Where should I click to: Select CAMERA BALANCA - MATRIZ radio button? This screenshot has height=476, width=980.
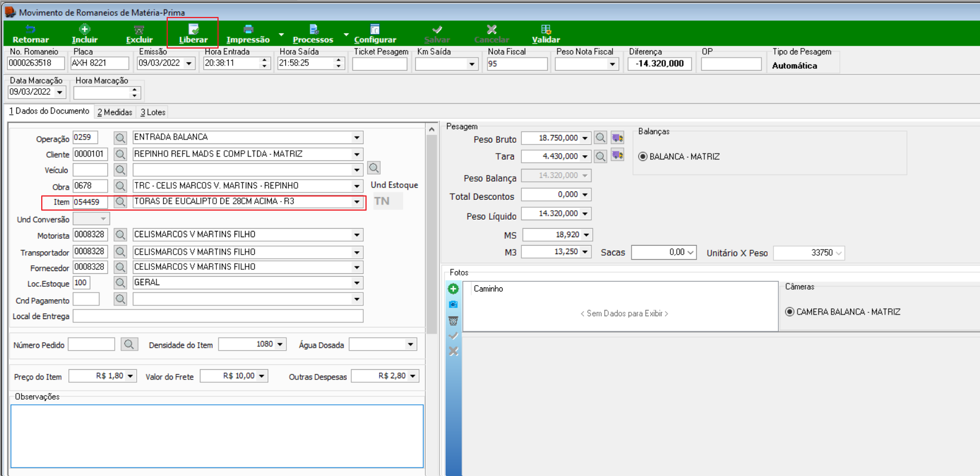click(x=790, y=312)
